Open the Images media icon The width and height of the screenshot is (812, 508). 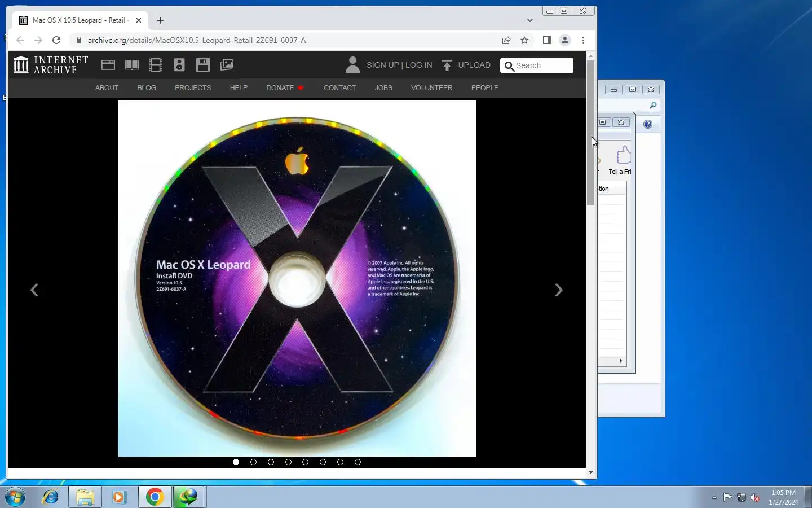pos(227,65)
